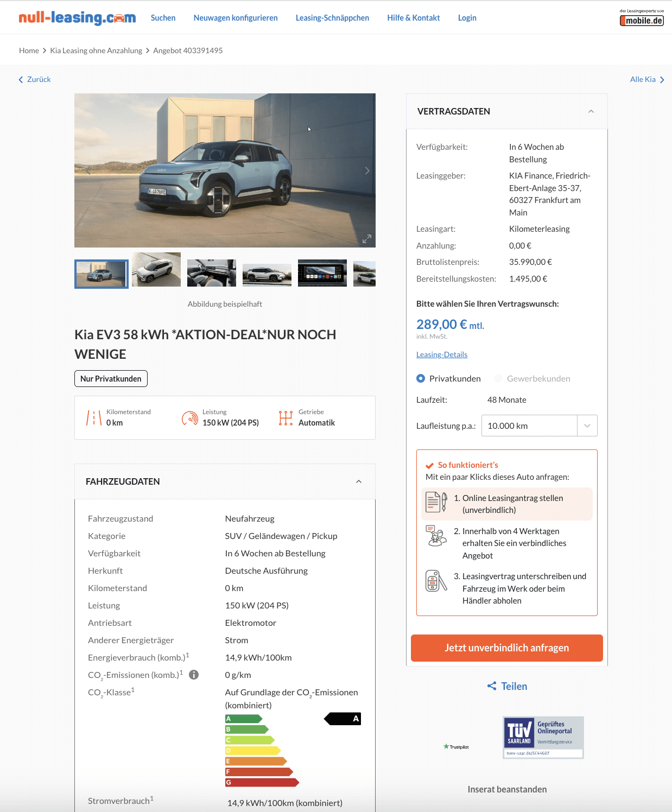The image size is (672, 812).
Task: Click the Kia EV3 58 kWh offer title
Action: 205,344
